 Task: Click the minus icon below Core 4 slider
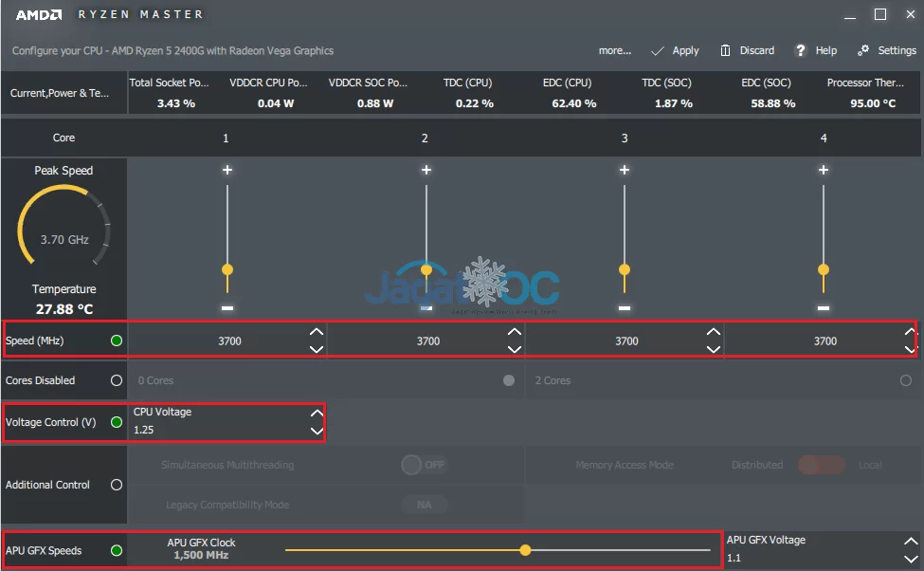point(824,308)
